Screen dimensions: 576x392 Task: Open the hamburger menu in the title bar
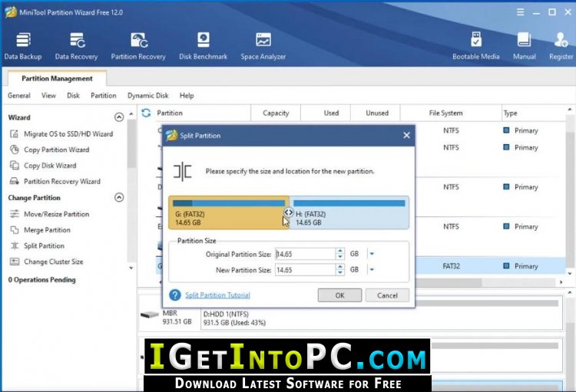pos(520,12)
